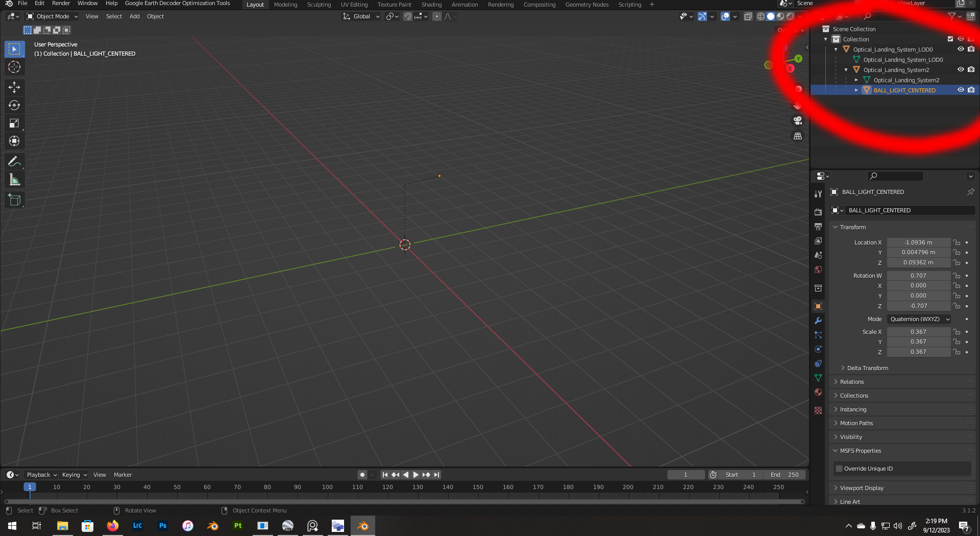980x536 pixels.
Task: Activate the 3D Cursor tool
Action: click(14, 67)
